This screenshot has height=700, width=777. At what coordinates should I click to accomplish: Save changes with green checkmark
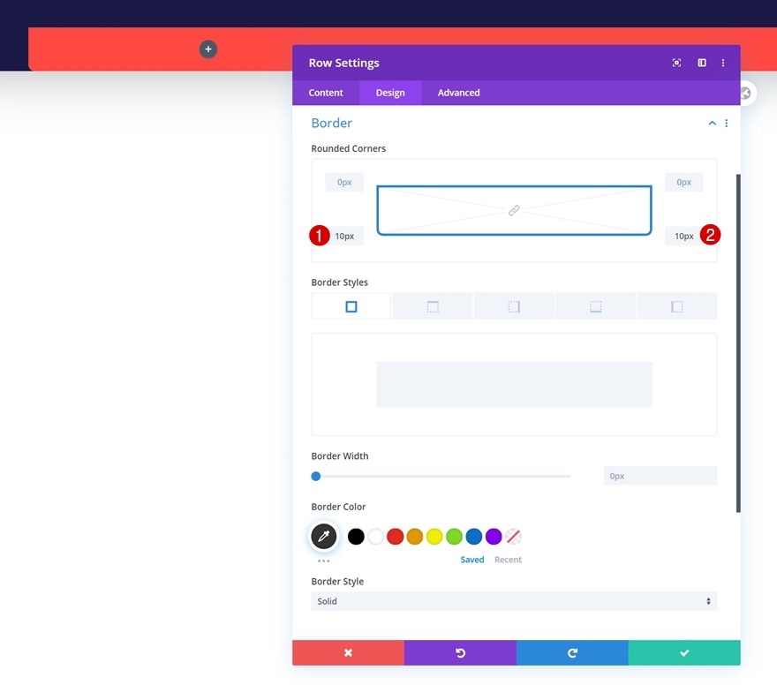684,652
